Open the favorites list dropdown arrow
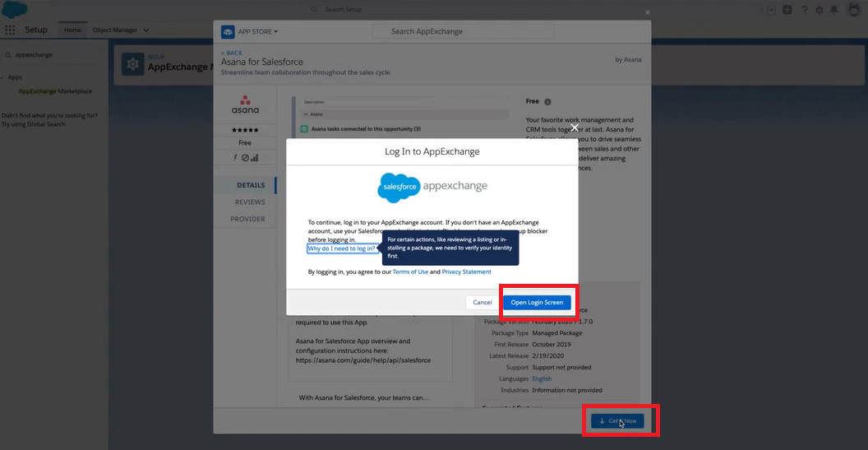 (772, 10)
